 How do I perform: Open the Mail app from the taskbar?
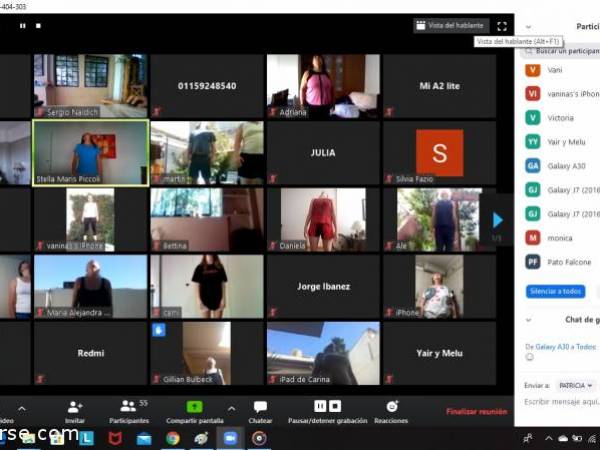[144, 439]
